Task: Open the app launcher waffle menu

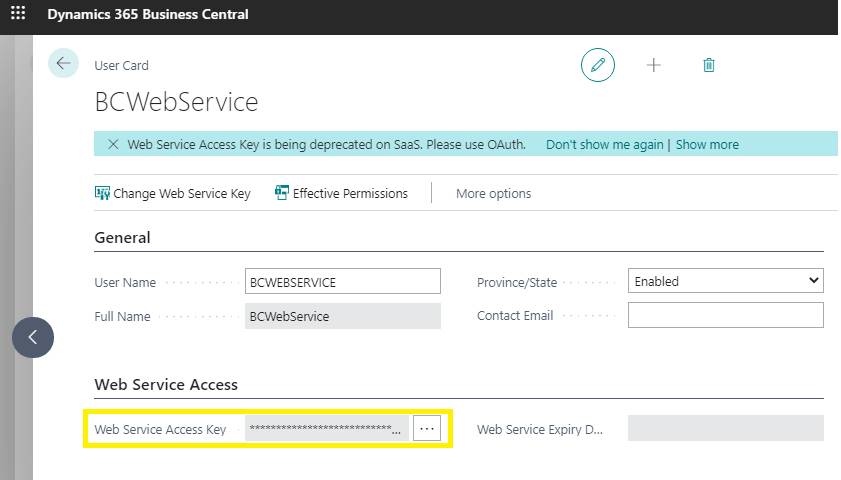Action: pos(18,13)
